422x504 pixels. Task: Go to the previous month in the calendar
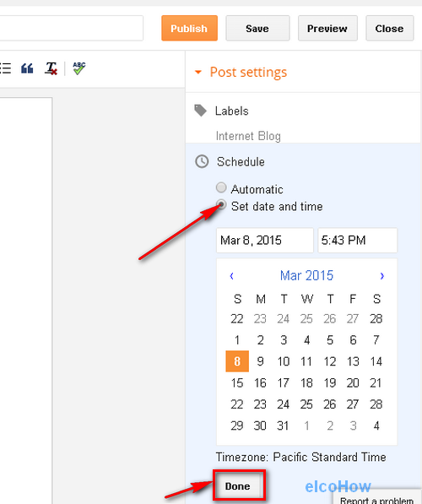click(231, 276)
